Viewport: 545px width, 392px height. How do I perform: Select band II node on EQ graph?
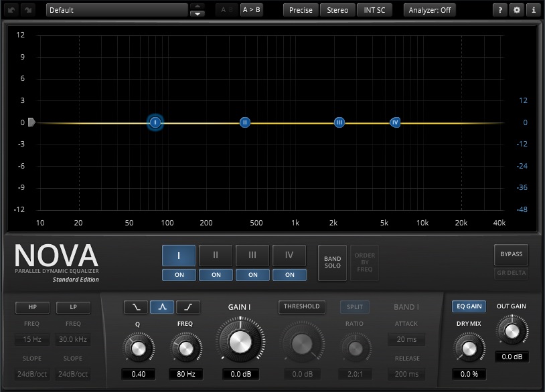tap(245, 122)
